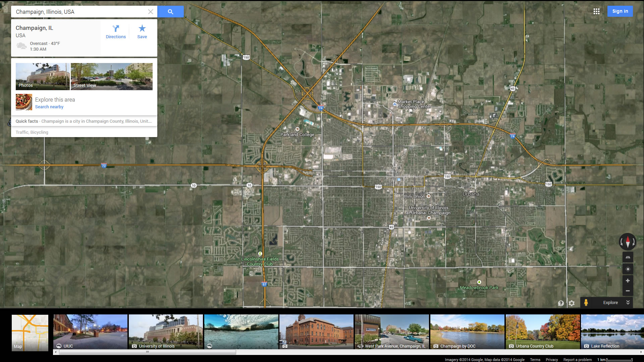Open the help question mark menu
Image resolution: width=644 pixels, height=362 pixels.
(x=561, y=303)
